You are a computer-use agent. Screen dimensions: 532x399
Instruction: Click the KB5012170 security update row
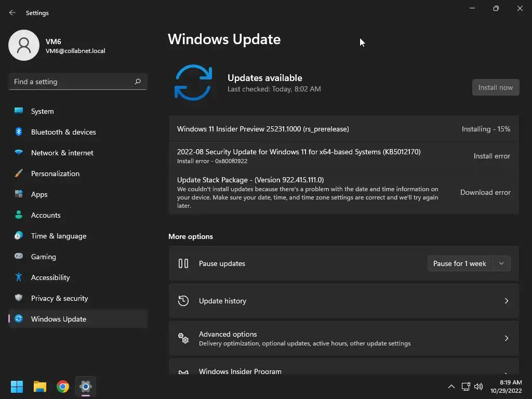pos(344,156)
